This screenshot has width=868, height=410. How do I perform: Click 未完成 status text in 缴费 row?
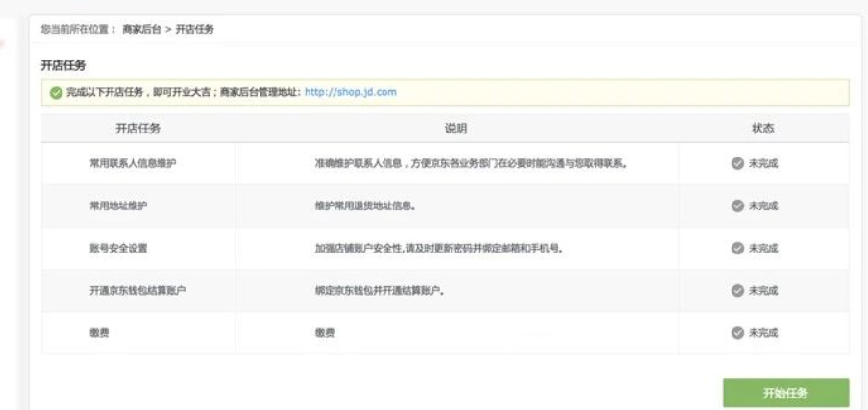pyautogui.click(x=763, y=333)
